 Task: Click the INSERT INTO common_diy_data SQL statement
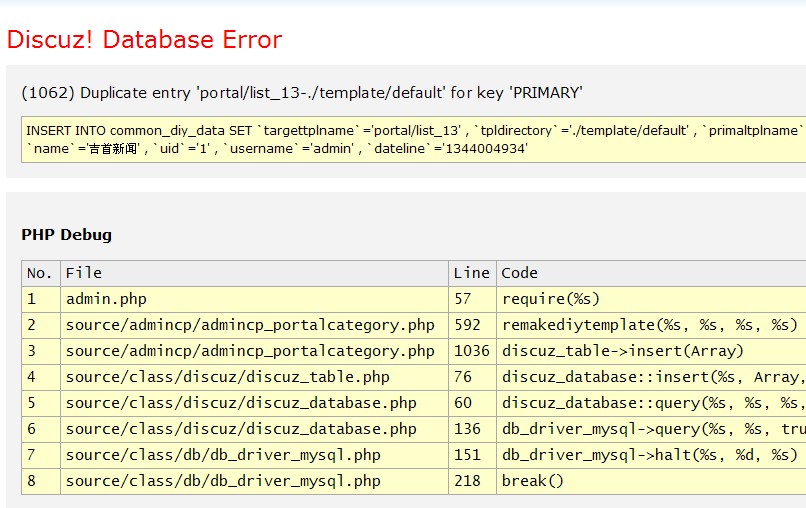tap(416, 131)
